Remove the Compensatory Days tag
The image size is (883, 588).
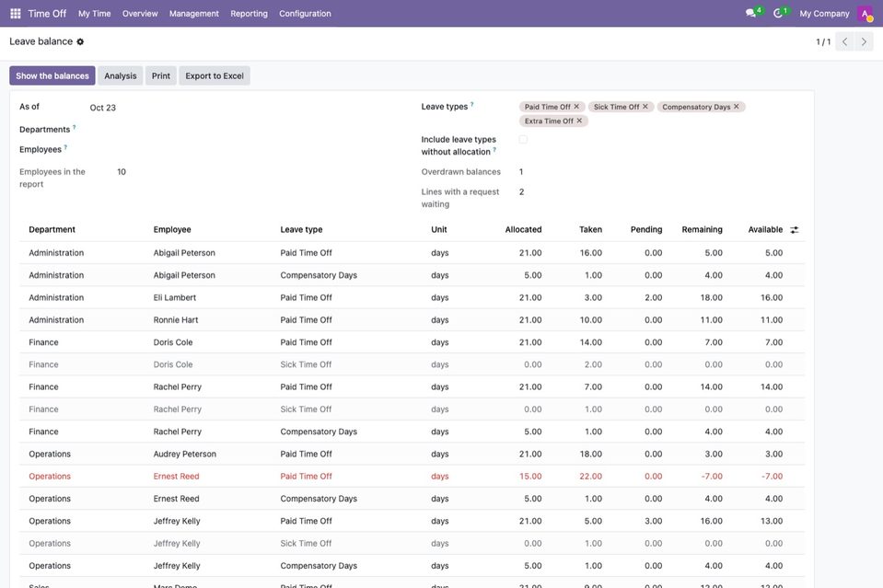[736, 107]
